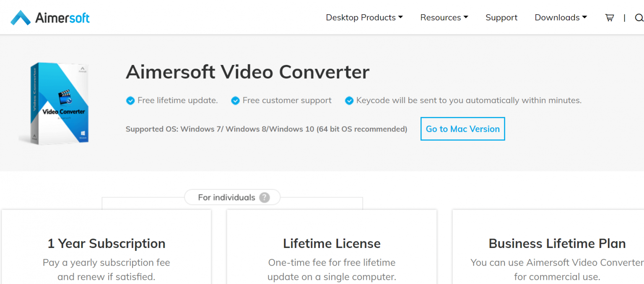Click the help question mark beside For individuals
This screenshot has height=284, width=644.
pos(265,197)
